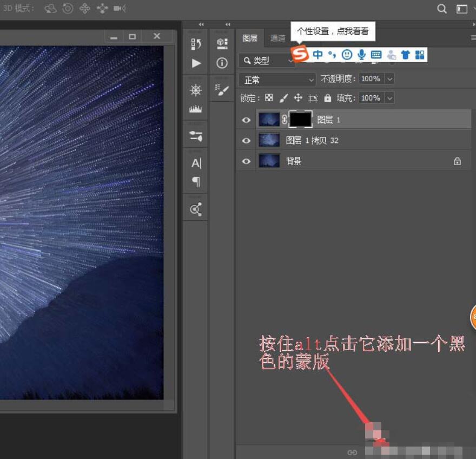Open the Brush Settings panel
The width and height of the screenshot is (476, 459).
(x=222, y=90)
